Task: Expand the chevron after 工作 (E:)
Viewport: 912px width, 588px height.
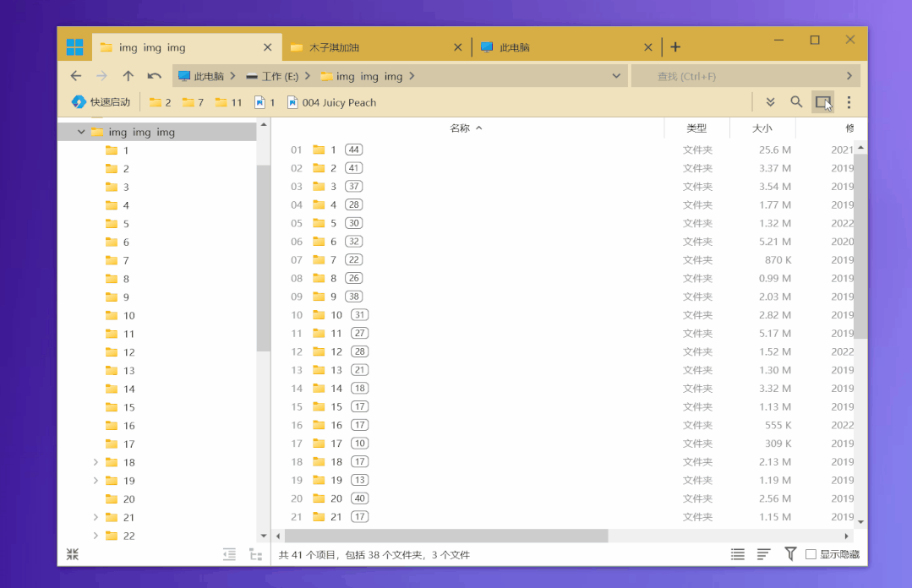Action: (x=307, y=76)
